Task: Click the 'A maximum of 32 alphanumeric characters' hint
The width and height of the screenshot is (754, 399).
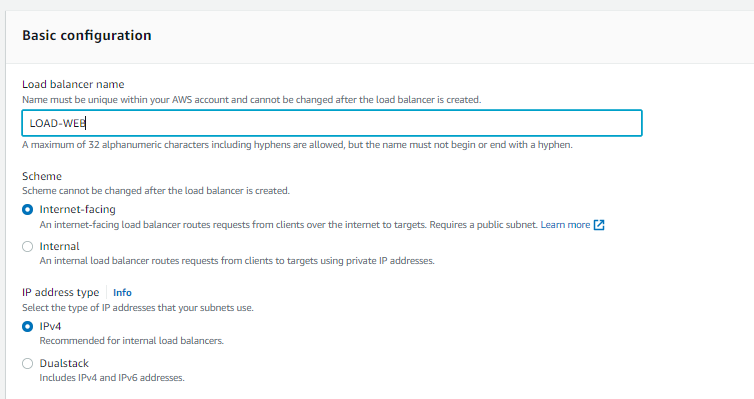Action: [x=297, y=145]
